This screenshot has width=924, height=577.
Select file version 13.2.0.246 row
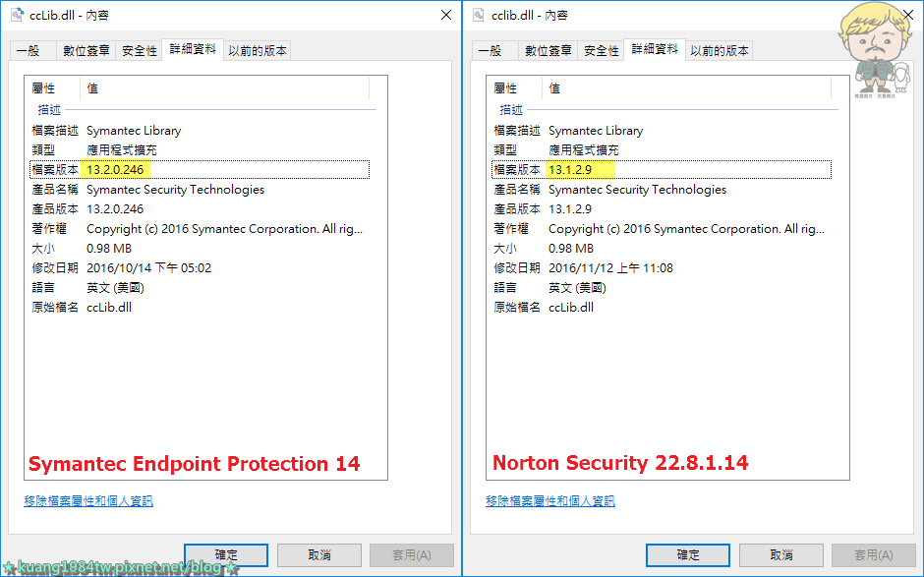click(200, 170)
